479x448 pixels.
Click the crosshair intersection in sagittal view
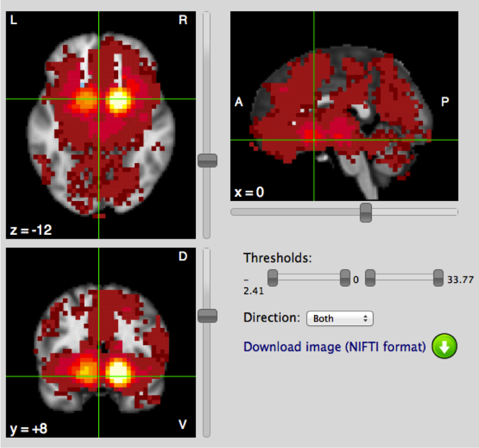point(314,140)
